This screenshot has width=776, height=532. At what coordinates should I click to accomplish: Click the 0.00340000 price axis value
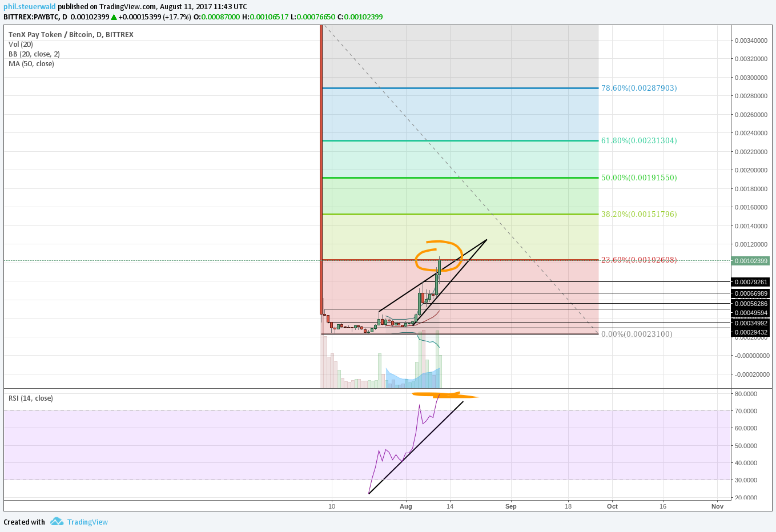pos(751,41)
